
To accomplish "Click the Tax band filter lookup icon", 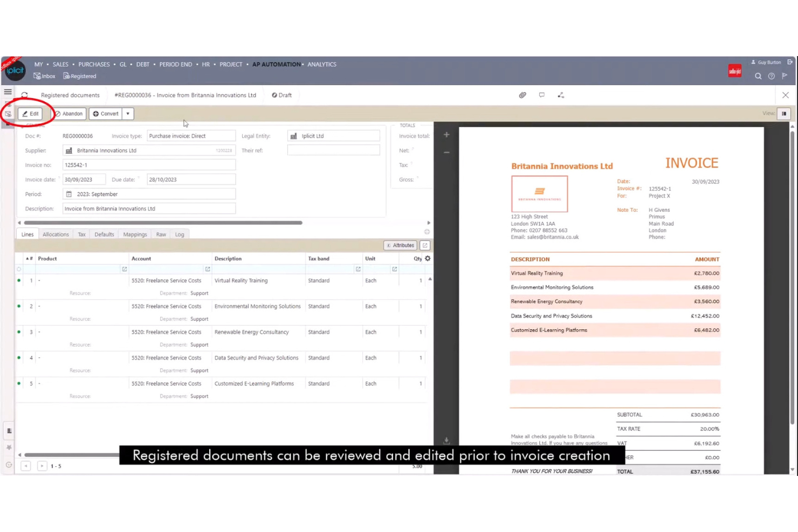I will (358, 269).
